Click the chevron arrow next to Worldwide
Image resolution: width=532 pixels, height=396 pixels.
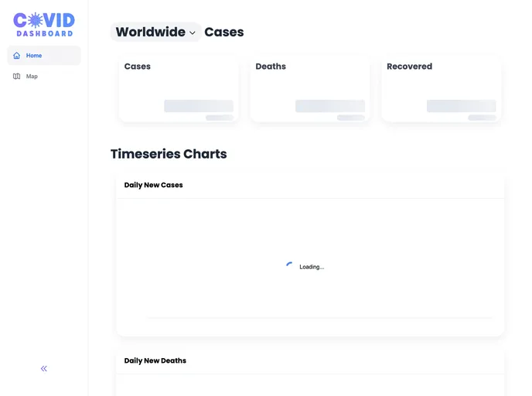193,33
